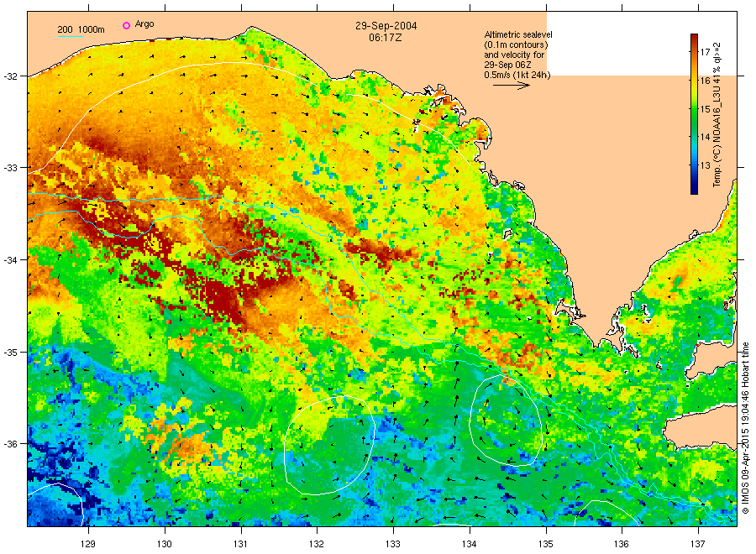Click longitude label 132
756x554 pixels.
pos(317,545)
